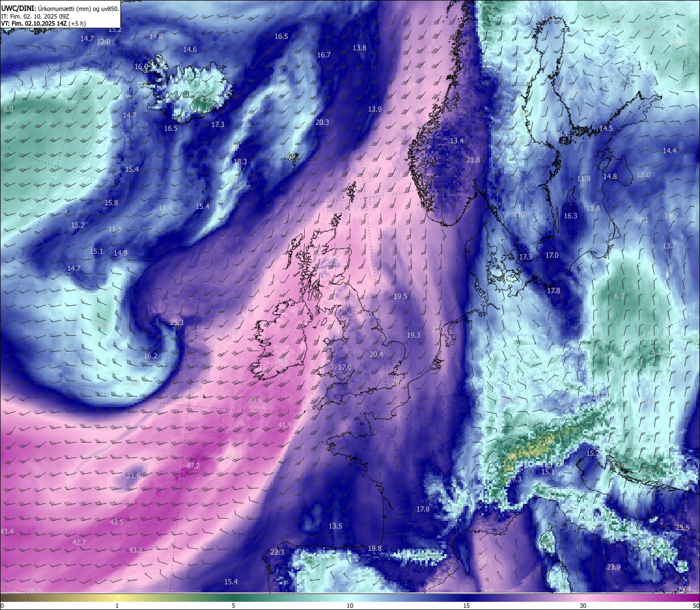Click the 16.0 value west of Iceland
This screenshot has height=610, width=700.
tap(141, 67)
